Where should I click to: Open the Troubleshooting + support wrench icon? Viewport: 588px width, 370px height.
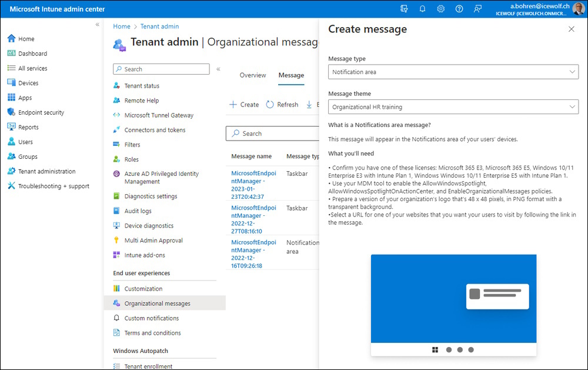[11, 186]
